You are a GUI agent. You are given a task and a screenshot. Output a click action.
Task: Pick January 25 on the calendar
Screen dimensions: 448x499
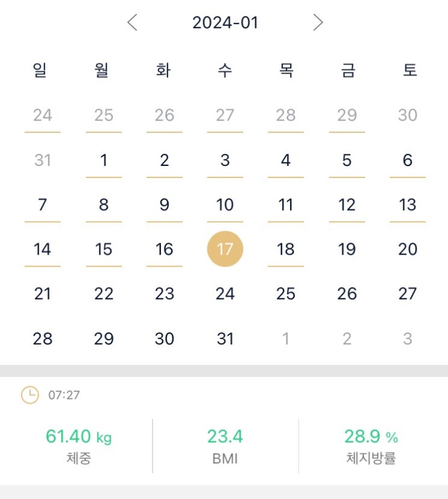[286, 294]
